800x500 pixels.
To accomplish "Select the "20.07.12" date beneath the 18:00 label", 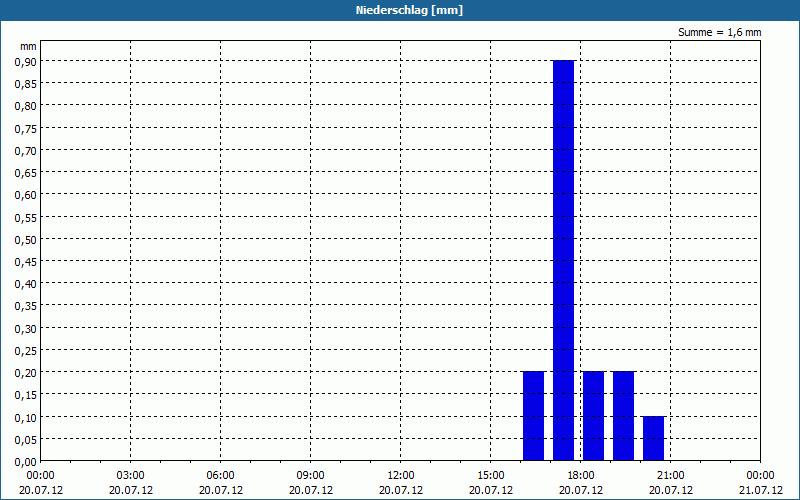I will [x=581, y=491].
